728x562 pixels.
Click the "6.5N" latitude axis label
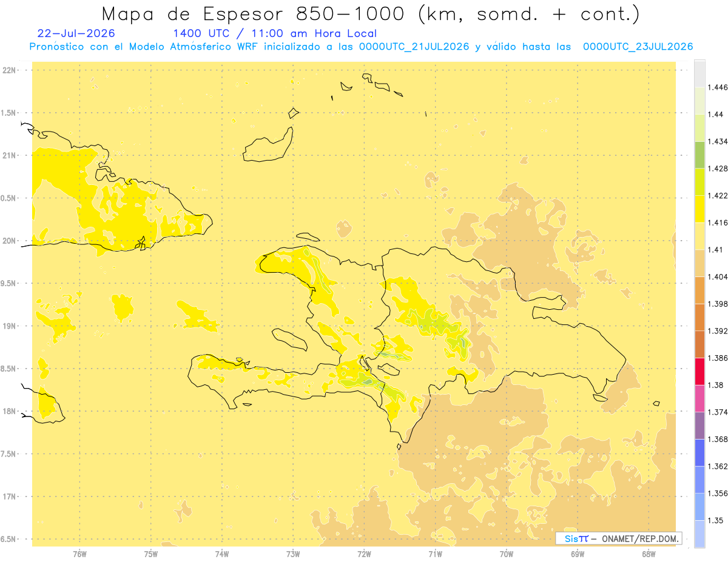[9, 539]
